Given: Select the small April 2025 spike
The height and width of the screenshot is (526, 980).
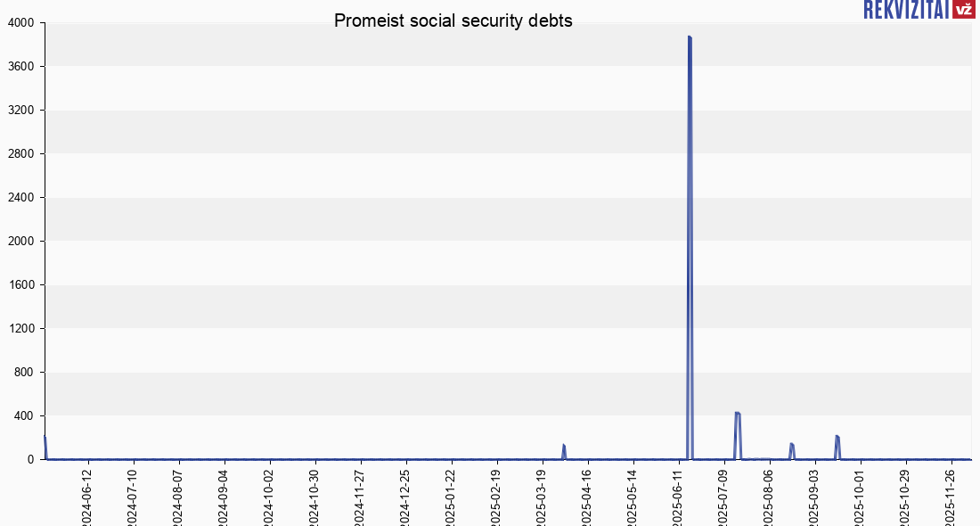Looking at the screenshot, I should click(563, 445).
